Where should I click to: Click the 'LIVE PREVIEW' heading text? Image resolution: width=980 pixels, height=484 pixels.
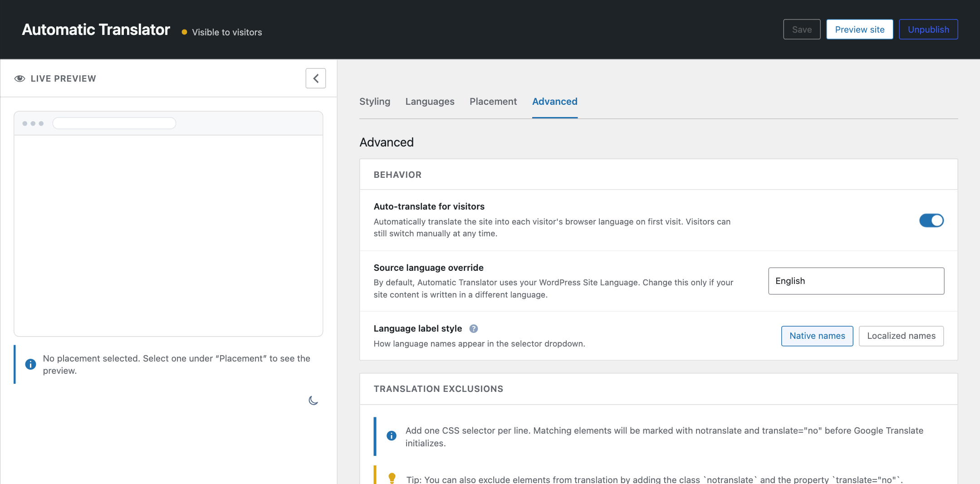pos(63,78)
